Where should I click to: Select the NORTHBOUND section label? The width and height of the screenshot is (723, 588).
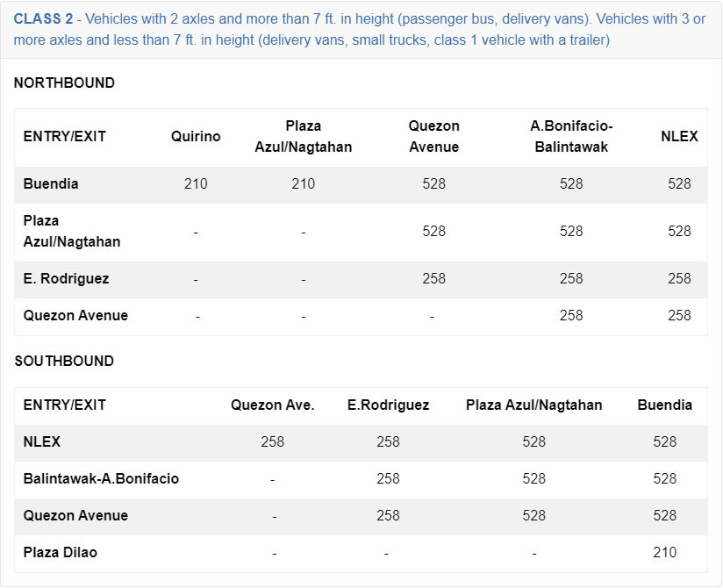coord(64,82)
